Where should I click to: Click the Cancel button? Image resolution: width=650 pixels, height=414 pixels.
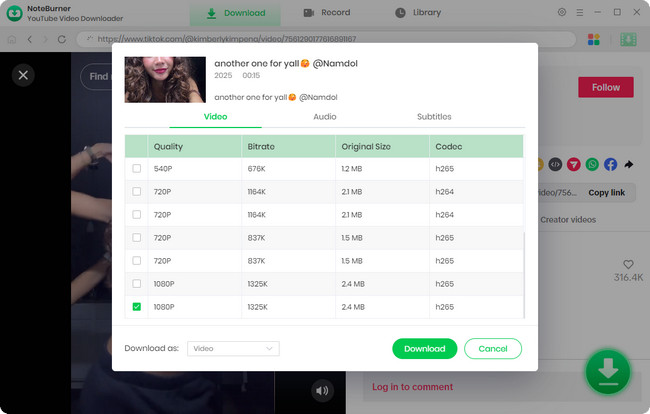coord(493,349)
